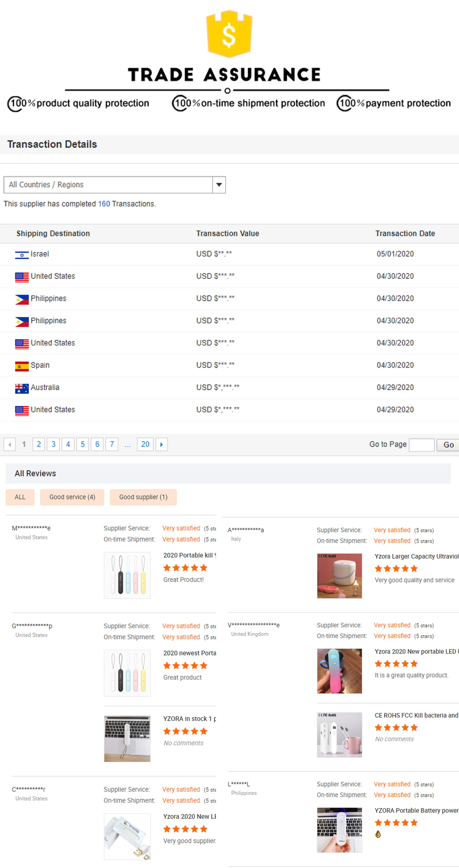Open the All Countries / Regions dropdown

[x=108, y=185]
